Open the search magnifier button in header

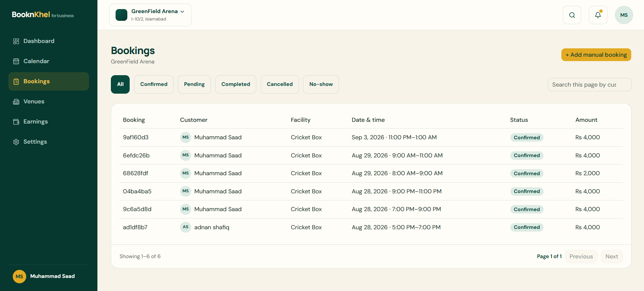pyautogui.click(x=572, y=15)
